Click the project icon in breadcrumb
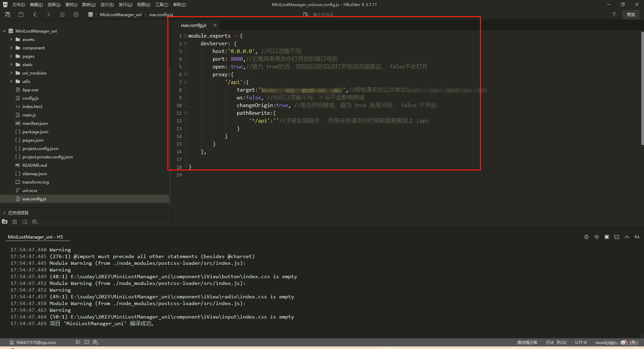Viewport: 644px width, 349px height. 91,14
